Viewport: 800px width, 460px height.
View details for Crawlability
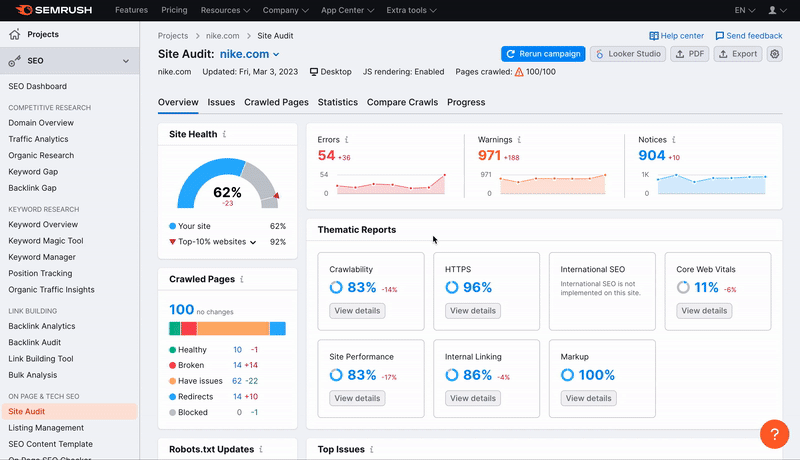(357, 311)
